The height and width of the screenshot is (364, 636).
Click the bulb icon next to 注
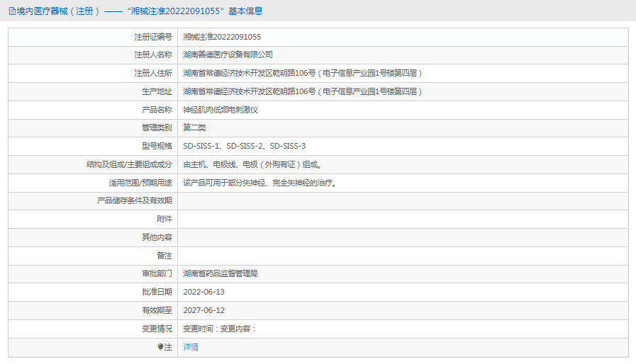(x=160, y=347)
